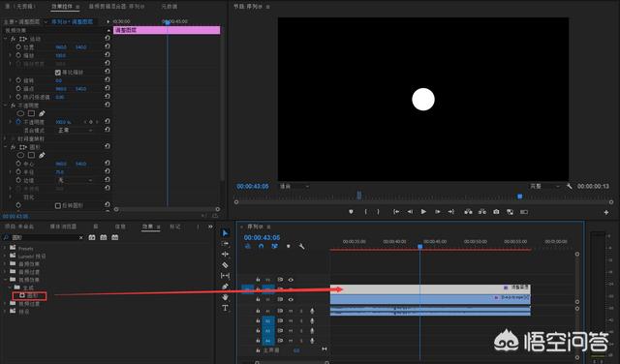This screenshot has width=620, height=364.
Task: Create ellipse mask under Opacity effect
Action: 20,113
